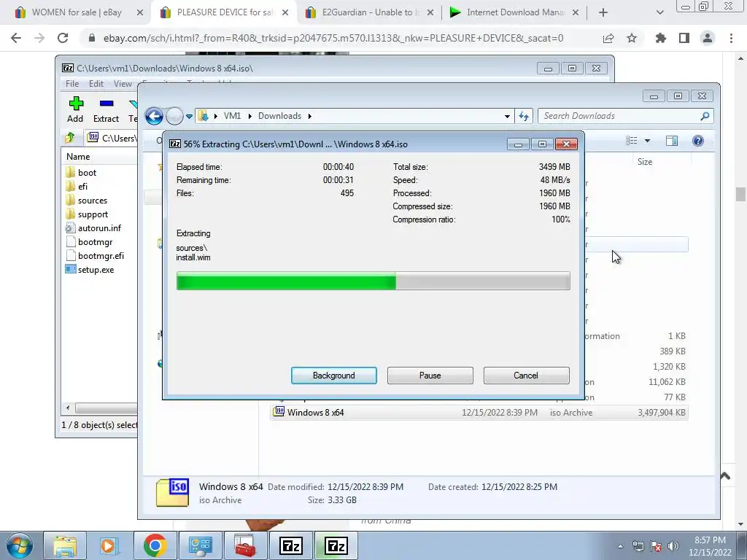Image resolution: width=747 pixels, height=560 pixels.
Task: Open the Explorer address bar dropdown
Action: (x=507, y=116)
